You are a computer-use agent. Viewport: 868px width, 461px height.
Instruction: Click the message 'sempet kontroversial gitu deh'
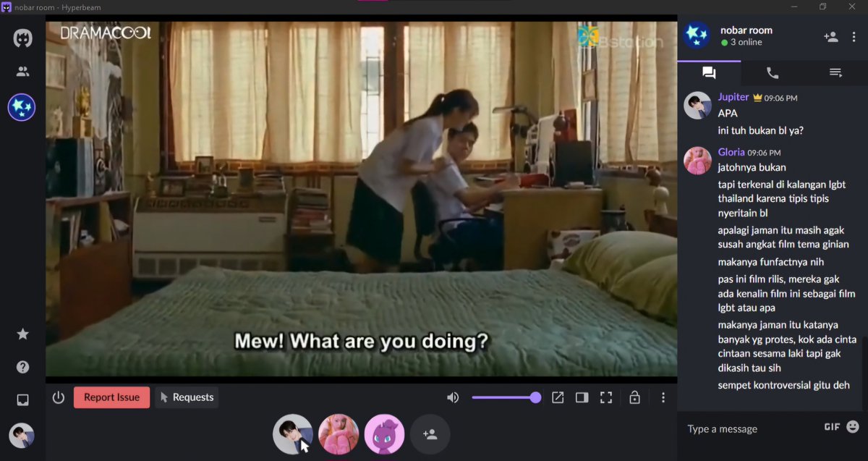[x=783, y=385]
